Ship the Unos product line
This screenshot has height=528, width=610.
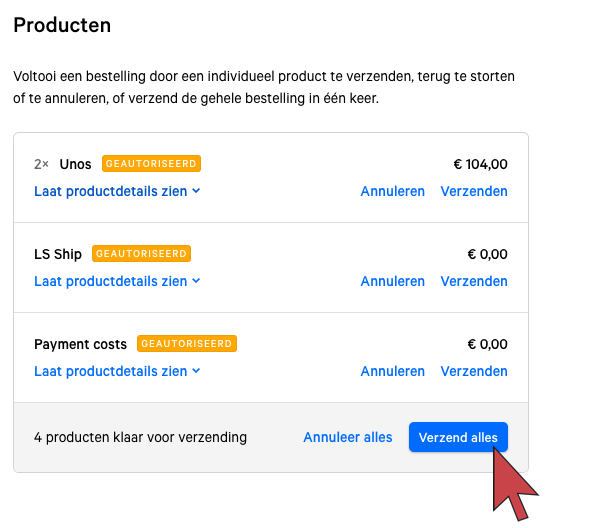coord(474,191)
